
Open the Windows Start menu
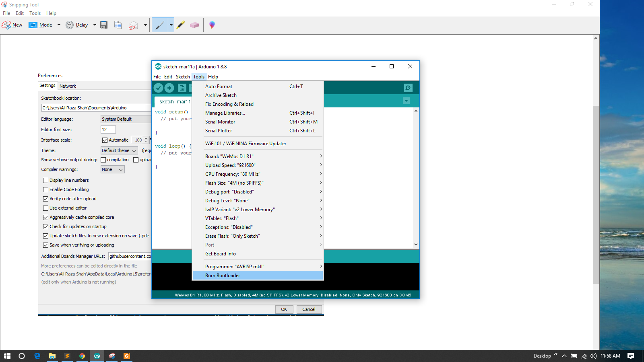(7, 356)
